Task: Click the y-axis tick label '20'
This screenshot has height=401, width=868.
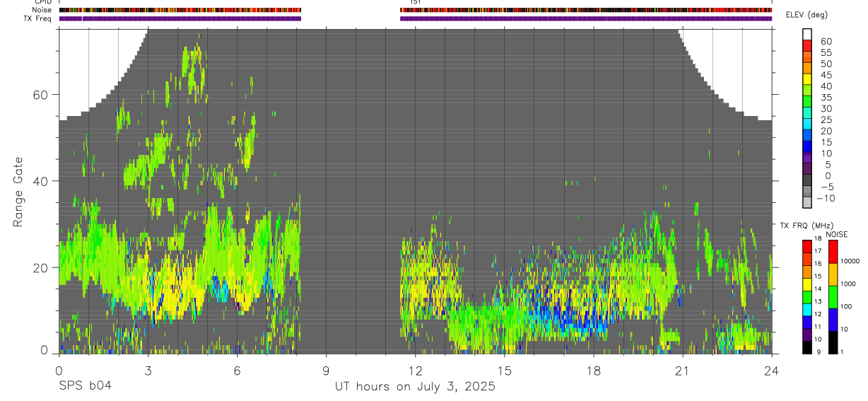Action: [41, 268]
